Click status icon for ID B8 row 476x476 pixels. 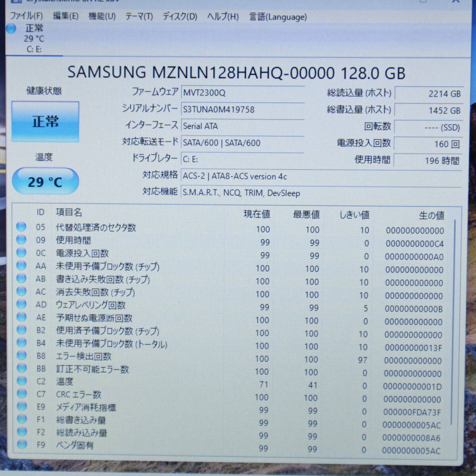pyautogui.click(x=21, y=355)
